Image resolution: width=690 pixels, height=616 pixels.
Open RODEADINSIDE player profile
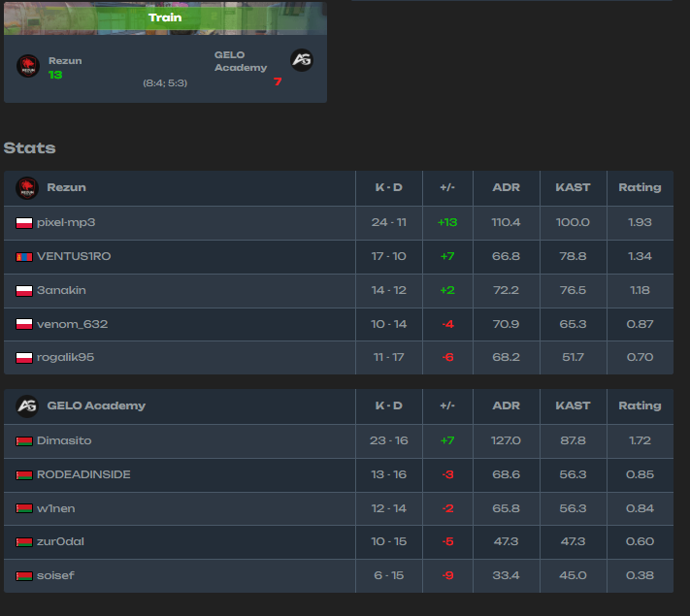83,474
